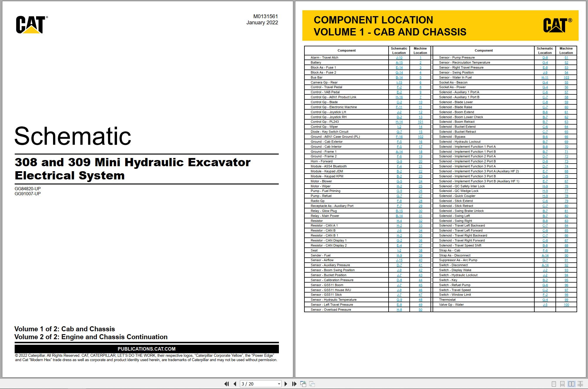Open machine location 103 for Sensor - Water In Fuel
Screen dimensions: 588x389
click(566, 77)
